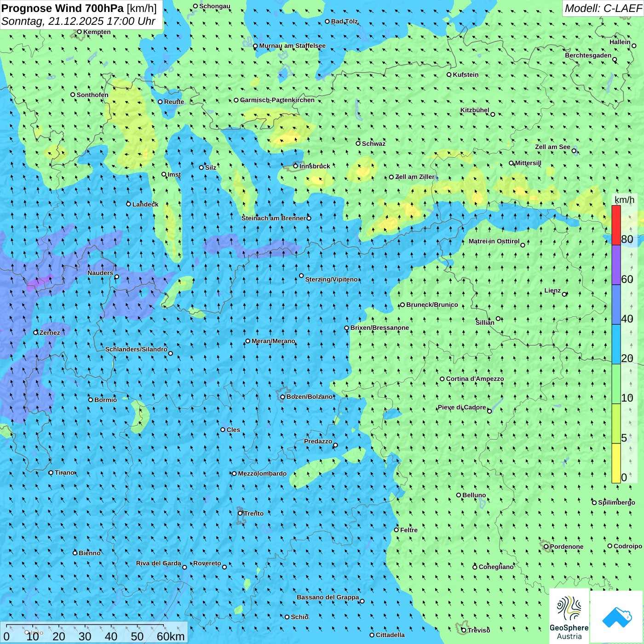Click the Treviso city marker
Viewport: 644px width, 644px height.
[464, 630]
